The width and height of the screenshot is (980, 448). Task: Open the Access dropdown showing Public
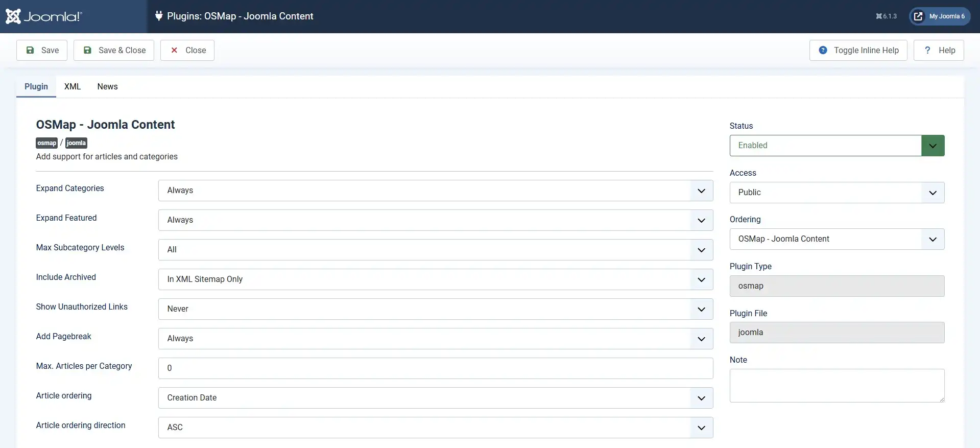pyautogui.click(x=837, y=193)
